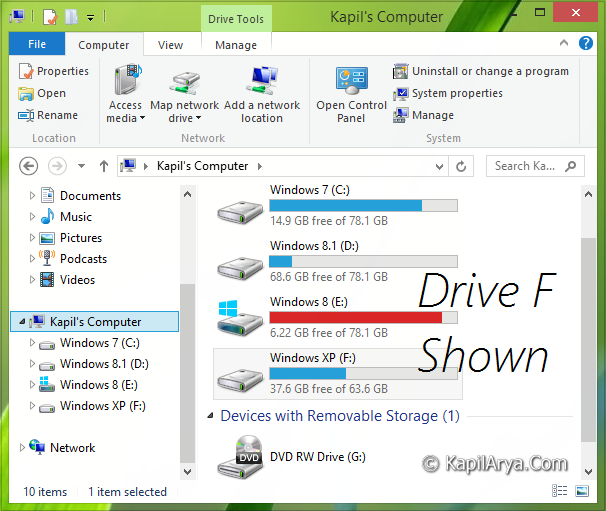Click the Properties icon in the ribbon
The width and height of the screenshot is (606, 511).
coord(26,71)
